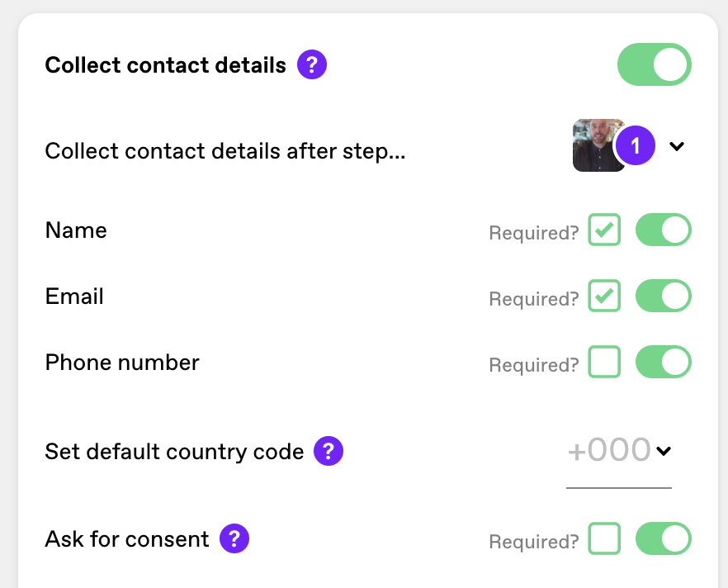Click the Phone number label
Image resolution: width=728 pixels, height=588 pixels.
pyautogui.click(x=122, y=363)
